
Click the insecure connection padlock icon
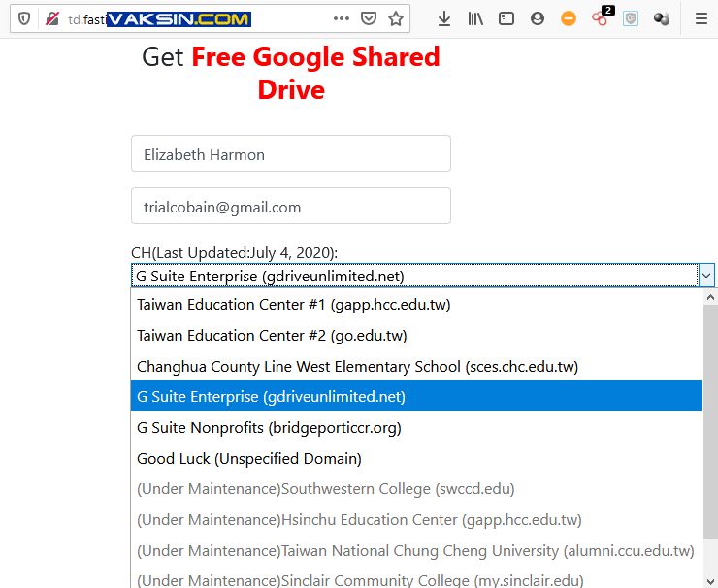click(52, 18)
